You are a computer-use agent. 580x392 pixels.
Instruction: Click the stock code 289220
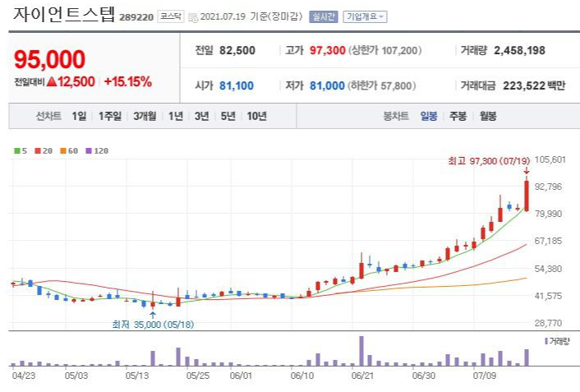click(x=136, y=17)
